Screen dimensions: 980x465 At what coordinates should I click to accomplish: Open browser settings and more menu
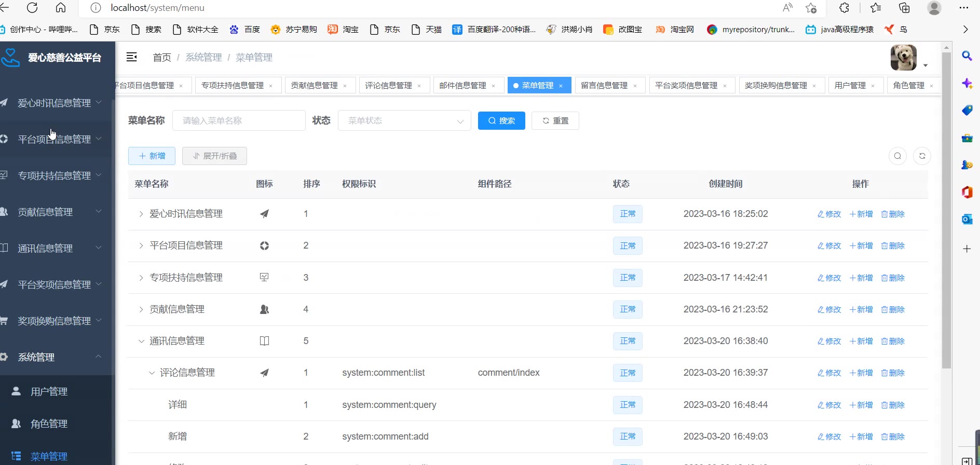(x=964, y=8)
